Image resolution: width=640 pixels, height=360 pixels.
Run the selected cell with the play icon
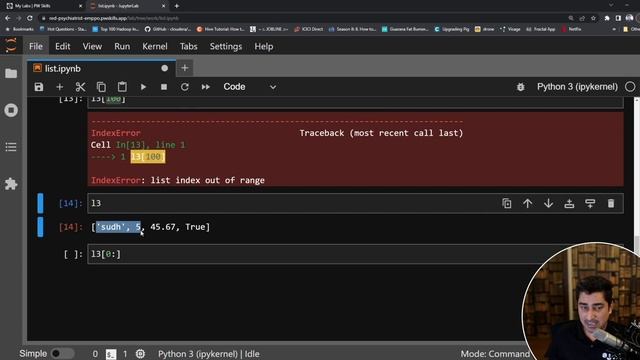143,87
